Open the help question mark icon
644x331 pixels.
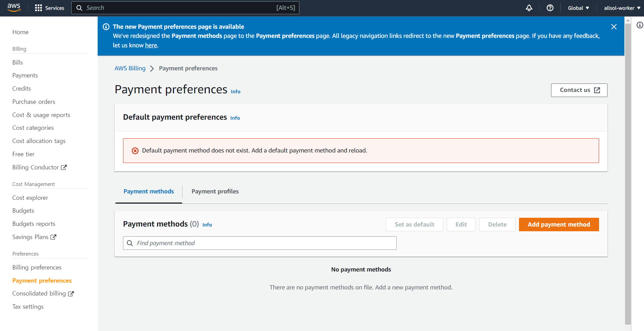pyautogui.click(x=550, y=8)
